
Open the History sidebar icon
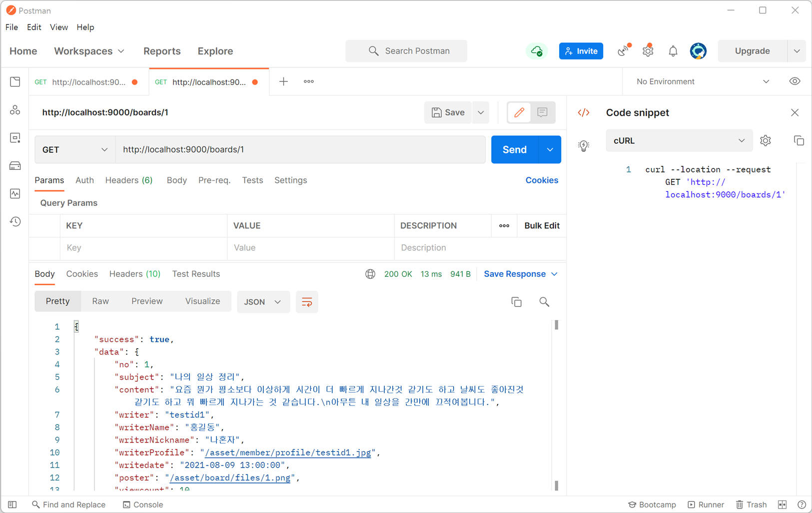[15, 221]
